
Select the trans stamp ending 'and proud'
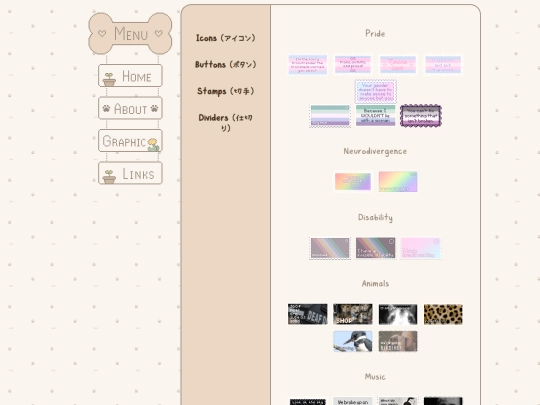pos(353,64)
